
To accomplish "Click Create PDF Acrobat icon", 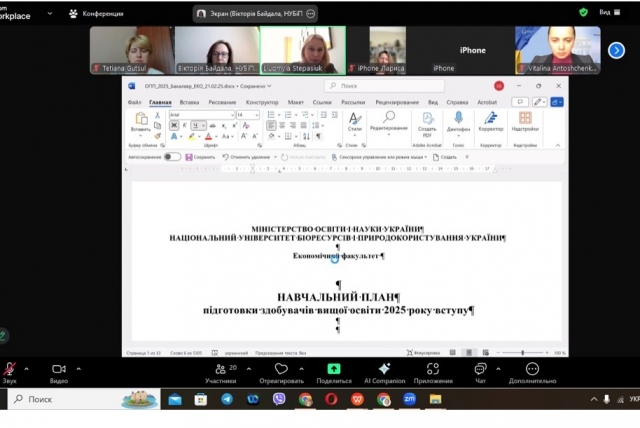I will point(427,124).
